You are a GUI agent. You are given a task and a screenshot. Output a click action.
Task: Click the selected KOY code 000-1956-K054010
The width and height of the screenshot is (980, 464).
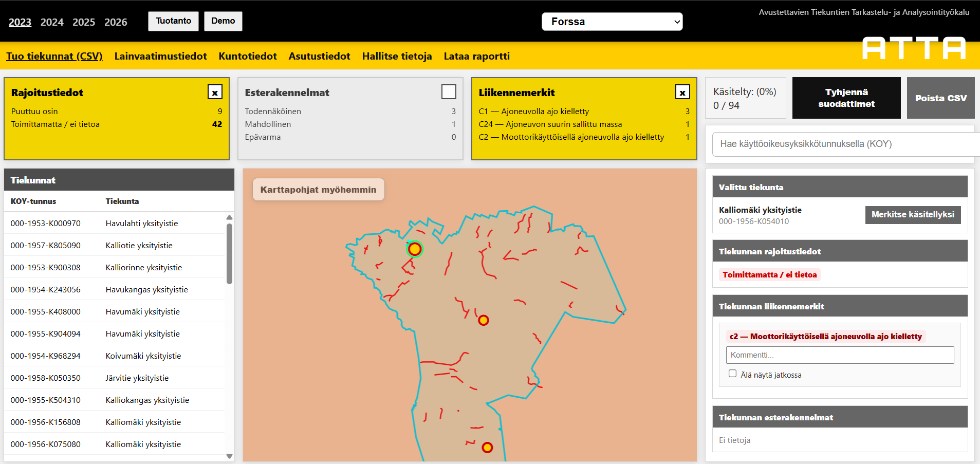[x=753, y=221]
